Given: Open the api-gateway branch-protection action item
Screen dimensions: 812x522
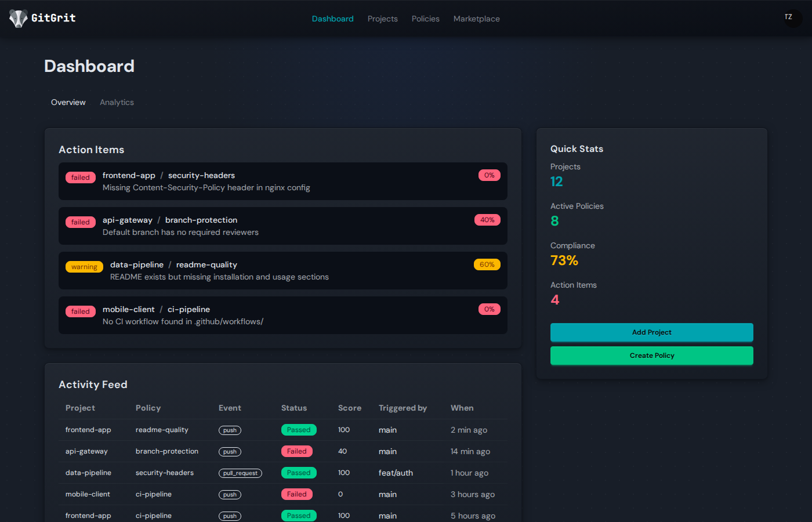Looking at the screenshot, I should pyautogui.click(x=283, y=226).
